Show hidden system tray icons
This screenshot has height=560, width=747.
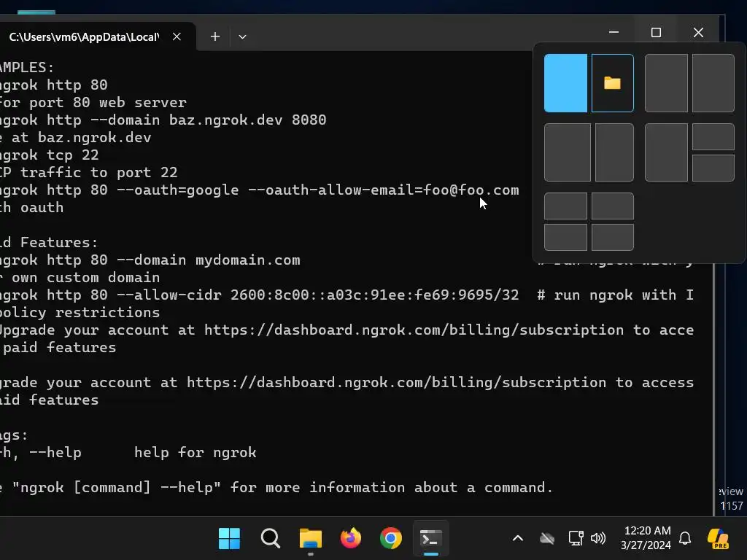[x=518, y=539]
